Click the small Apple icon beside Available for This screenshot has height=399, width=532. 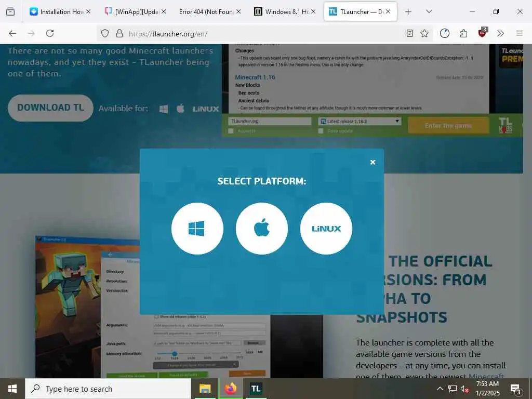pyautogui.click(x=180, y=109)
